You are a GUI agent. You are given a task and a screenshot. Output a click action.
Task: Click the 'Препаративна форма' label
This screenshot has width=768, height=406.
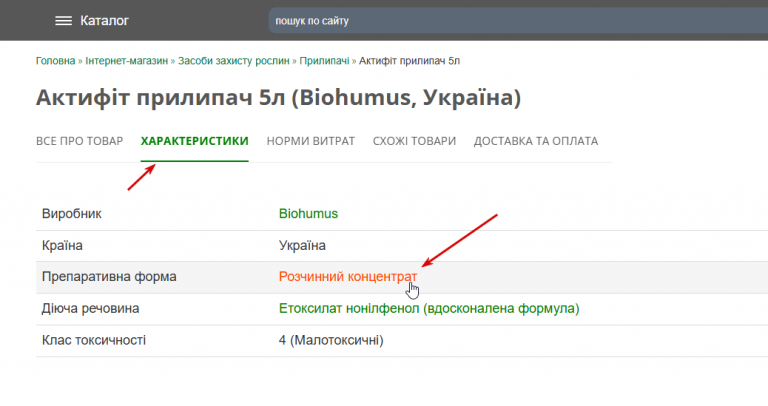[x=109, y=277]
